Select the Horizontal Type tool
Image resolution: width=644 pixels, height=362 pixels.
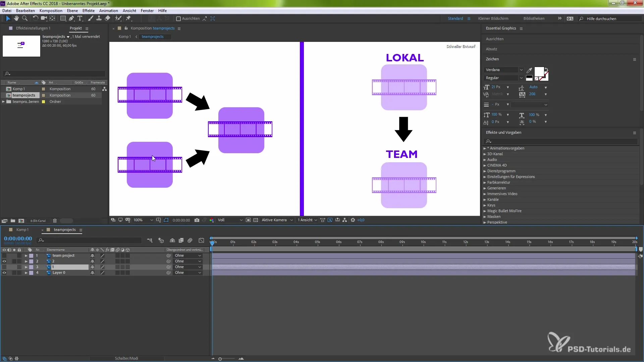coord(80,18)
